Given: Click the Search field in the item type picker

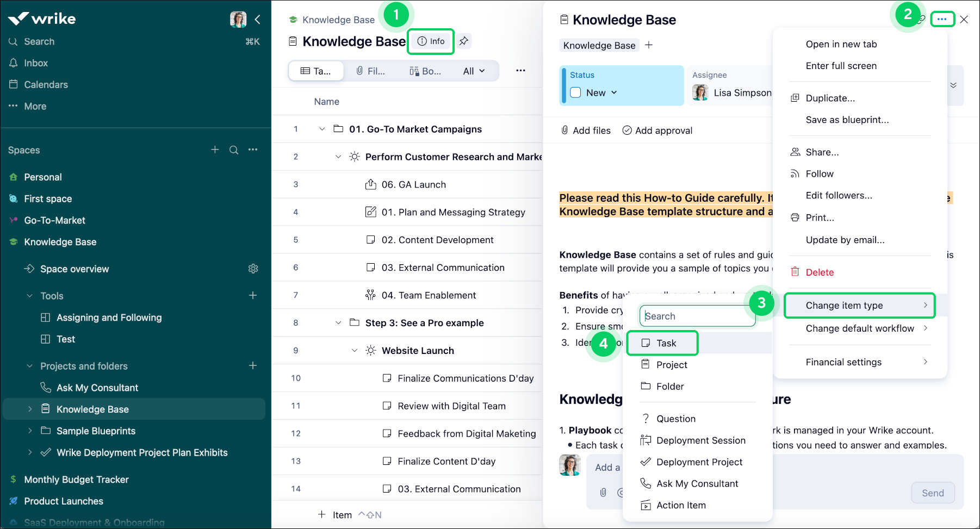Looking at the screenshot, I should pyautogui.click(x=698, y=315).
